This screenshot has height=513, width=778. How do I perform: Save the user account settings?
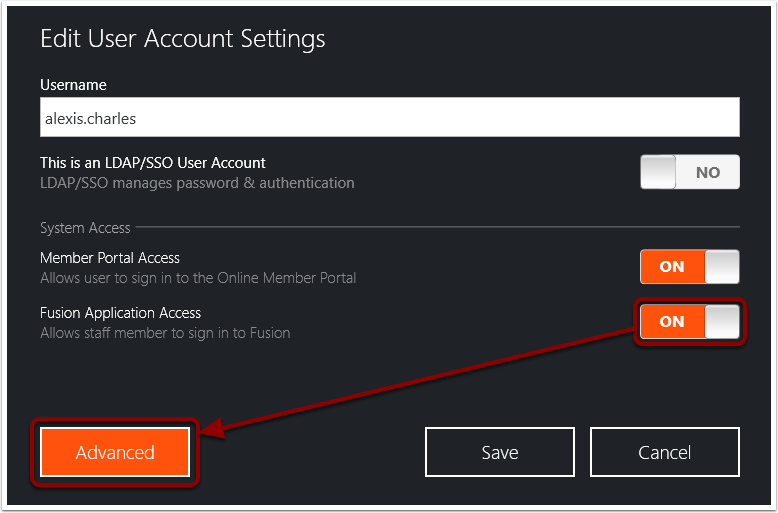click(500, 452)
